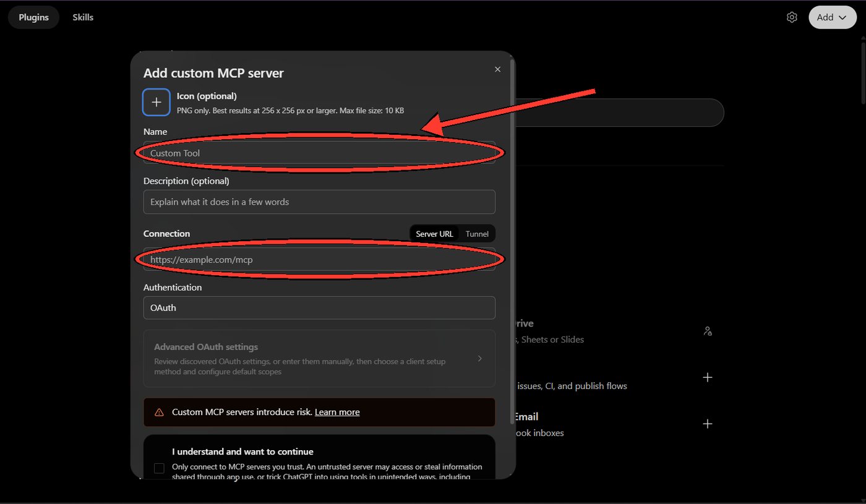This screenshot has height=504, width=866.
Task: Check 'I understand and want to continue'
Action: coord(159,468)
